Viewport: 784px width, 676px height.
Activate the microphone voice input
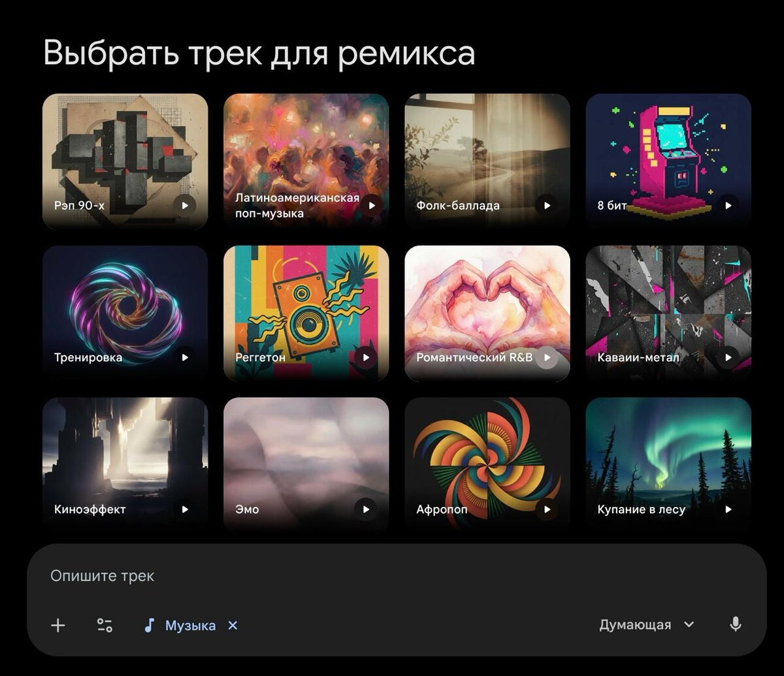pyautogui.click(x=736, y=625)
